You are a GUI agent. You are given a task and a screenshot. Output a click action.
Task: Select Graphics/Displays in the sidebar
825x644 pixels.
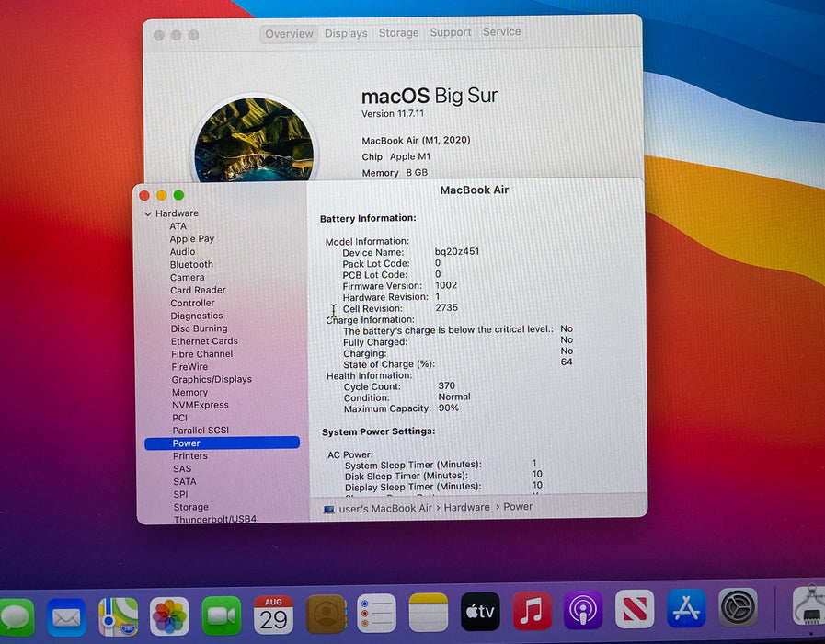212,379
